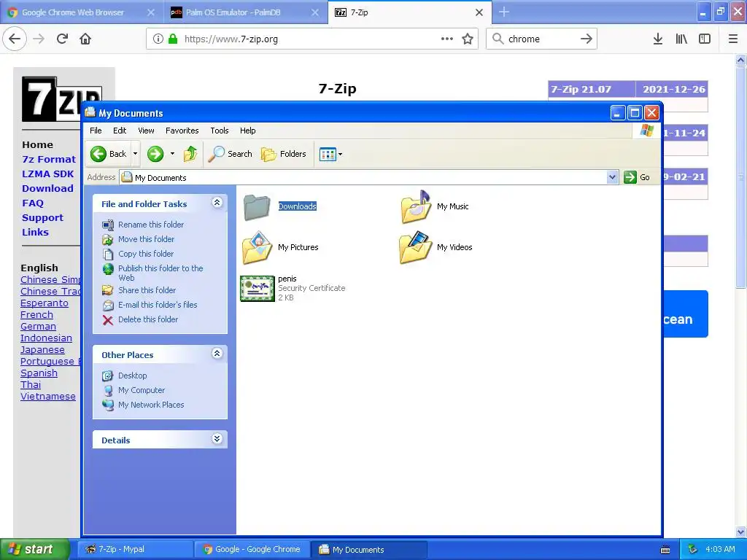The height and width of the screenshot is (560, 747).
Task: Choose Vietnamese language link
Action: tap(48, 396)
